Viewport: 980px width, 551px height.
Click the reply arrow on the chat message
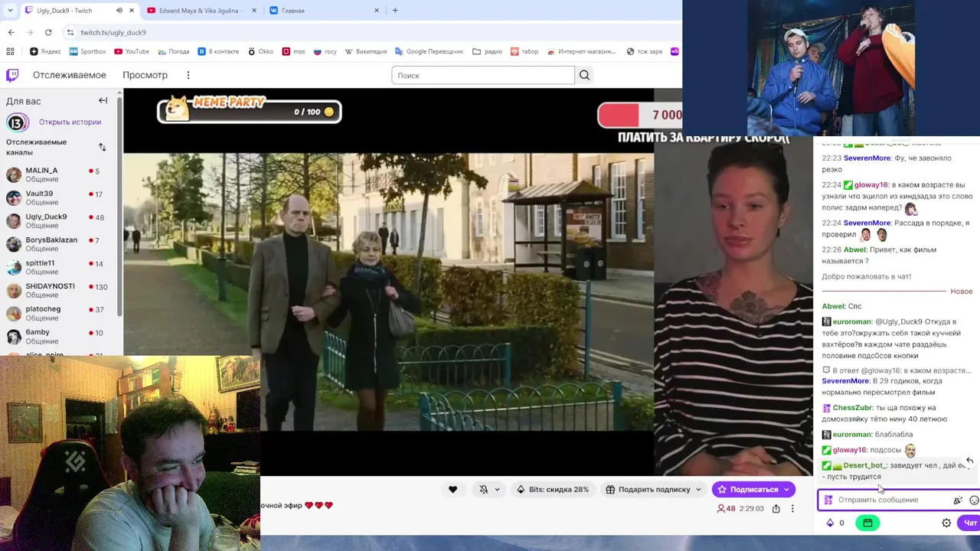click(x=969, y=461)
